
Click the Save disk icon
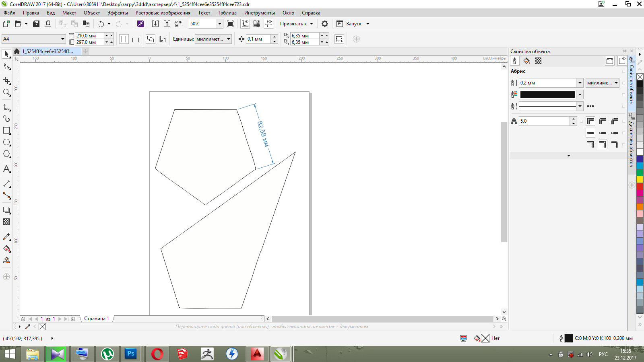coord(36,24)
